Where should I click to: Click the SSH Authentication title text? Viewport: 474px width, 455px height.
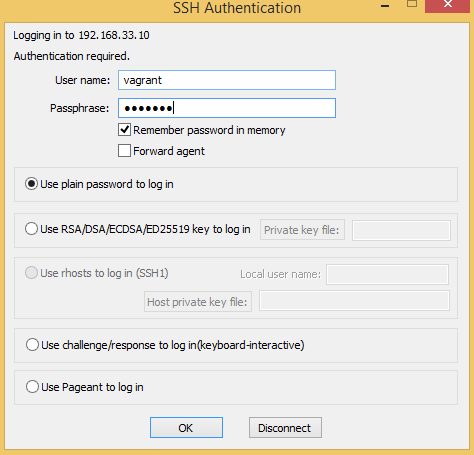pyautogui.click(x=237, y=8)
